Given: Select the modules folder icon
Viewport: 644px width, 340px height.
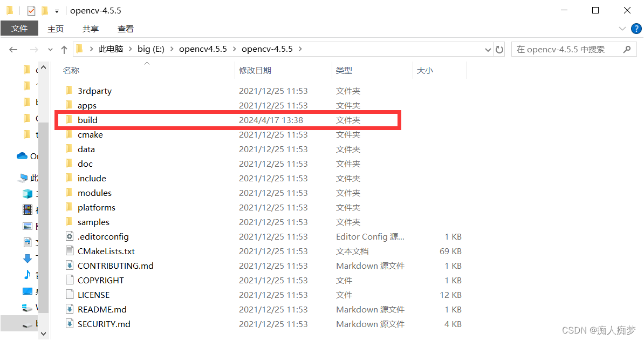Looking at the screenshot, I should [x=69, y=193].
